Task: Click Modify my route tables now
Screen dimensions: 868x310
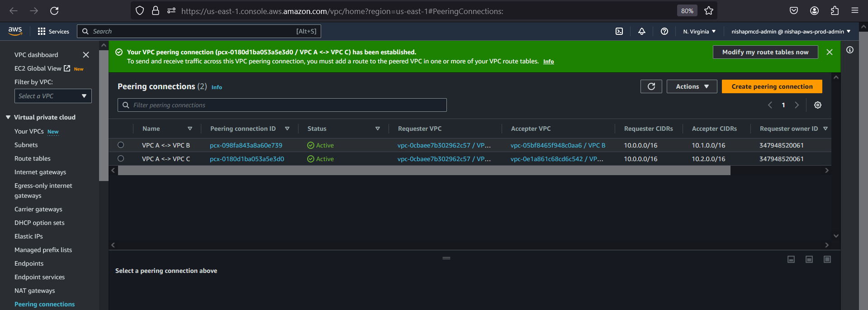Action: tap(765, 52)
